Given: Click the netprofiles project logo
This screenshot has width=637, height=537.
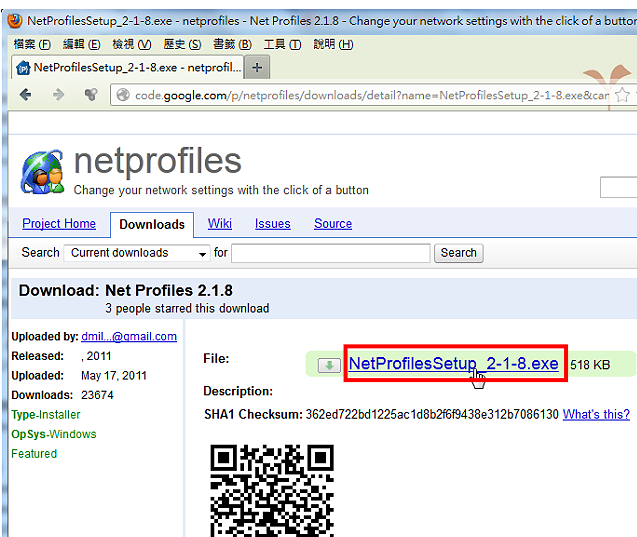Looking at the screenshot, I should pos(43,172).
